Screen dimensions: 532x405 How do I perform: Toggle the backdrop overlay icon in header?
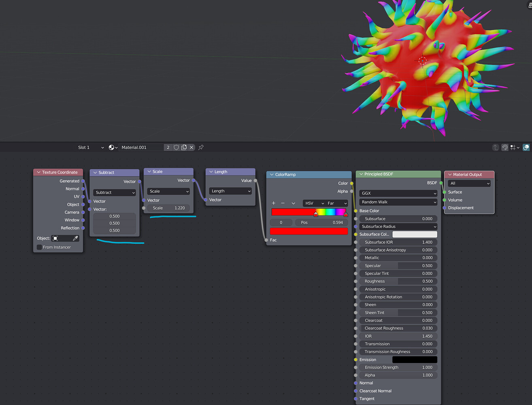point(526,147)
